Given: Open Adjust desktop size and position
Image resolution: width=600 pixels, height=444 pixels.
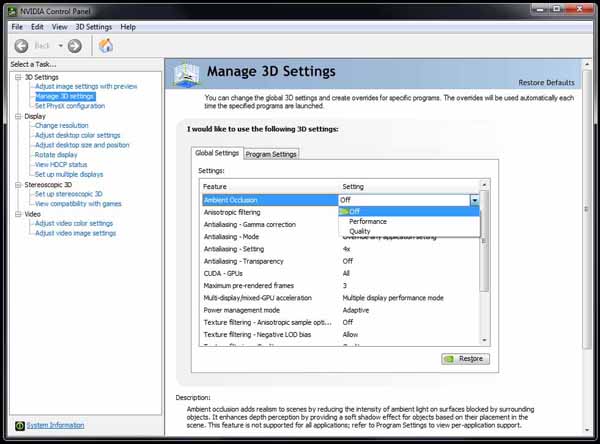Looking at the screenshot, I should coord(82,145).
